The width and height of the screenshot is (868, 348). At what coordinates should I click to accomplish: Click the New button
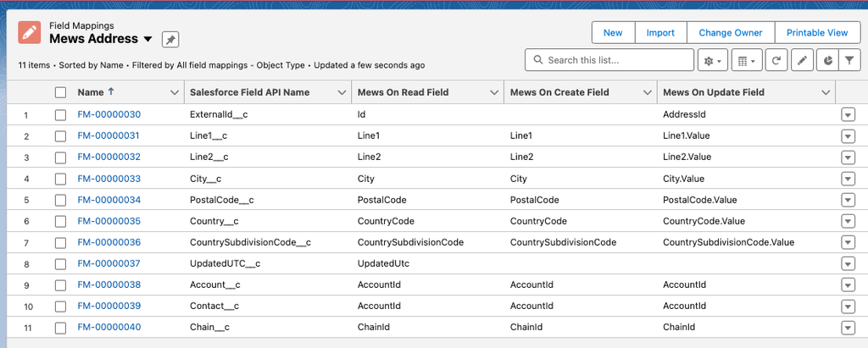[x=613, y=33]
